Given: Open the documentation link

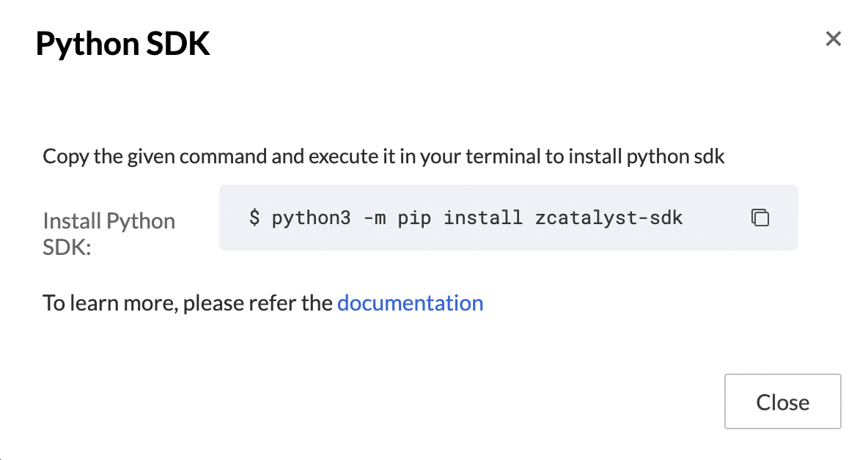Looking at the screenshot, I should tap(411, 303).
